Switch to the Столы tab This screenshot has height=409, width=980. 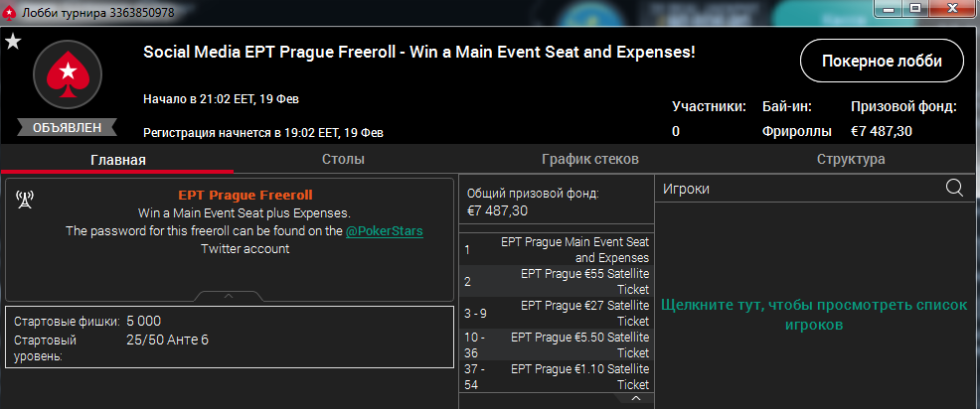(343, 159)
